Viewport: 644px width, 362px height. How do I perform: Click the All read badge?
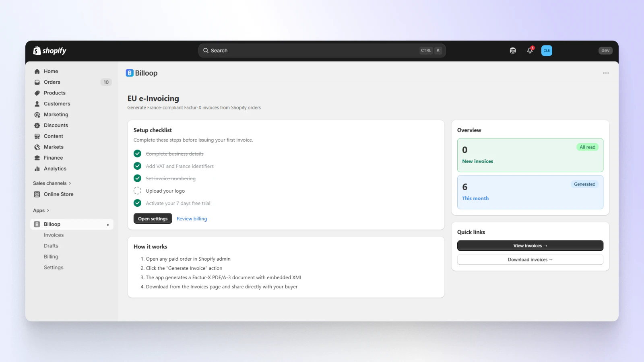(587, 147)
